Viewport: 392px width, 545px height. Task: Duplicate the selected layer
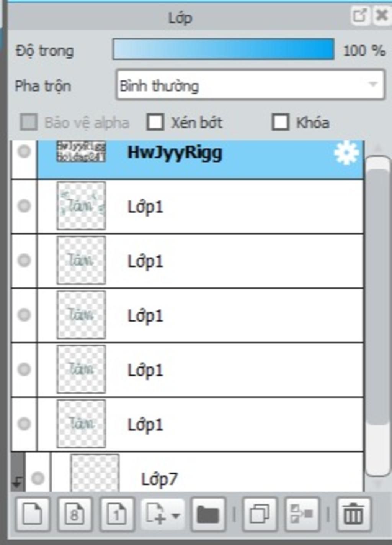[x=260, y=514]
